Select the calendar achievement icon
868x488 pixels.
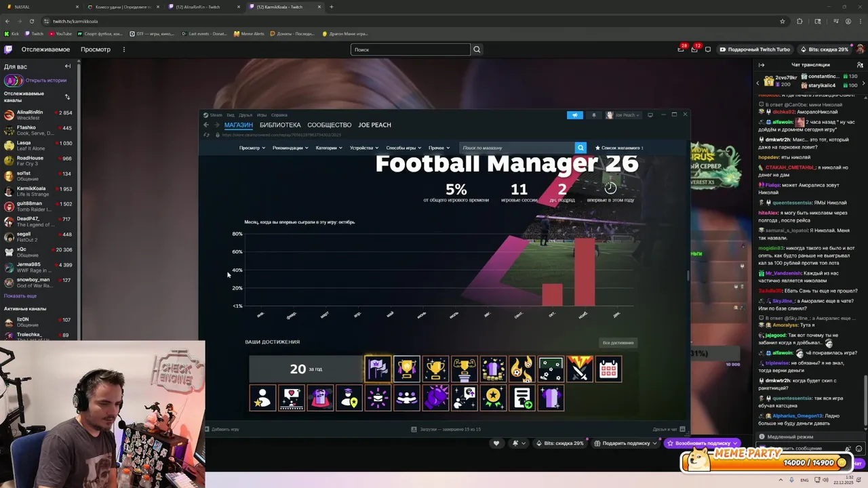click(608, 369)
